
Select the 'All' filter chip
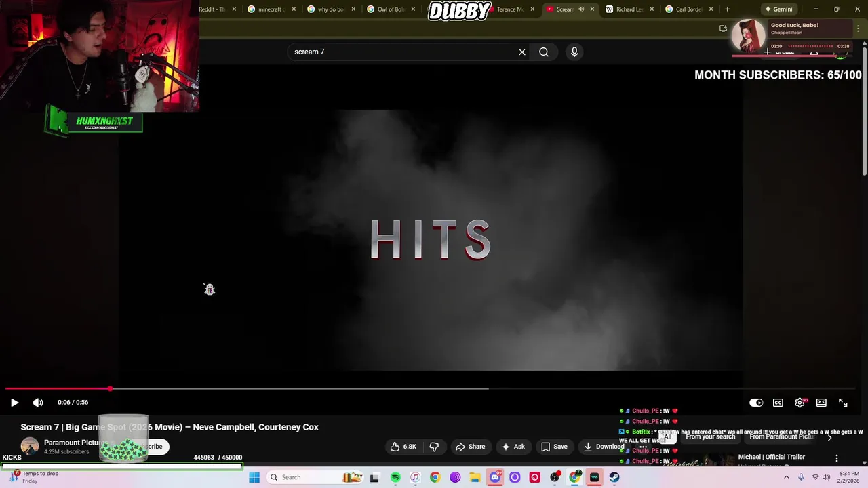click(x=667, y=437)
